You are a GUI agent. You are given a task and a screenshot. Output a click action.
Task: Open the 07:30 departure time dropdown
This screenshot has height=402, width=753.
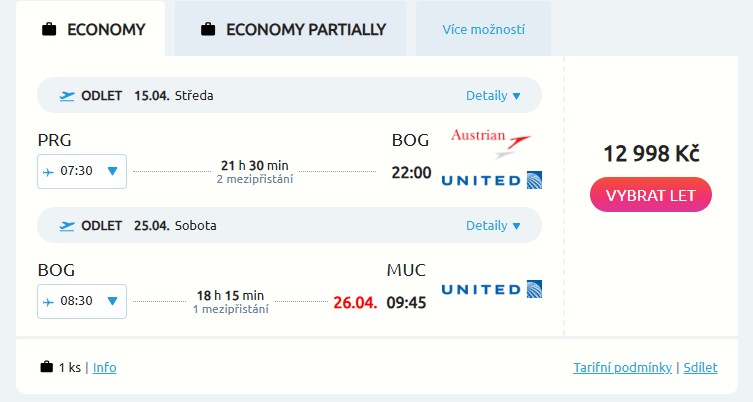82,171
